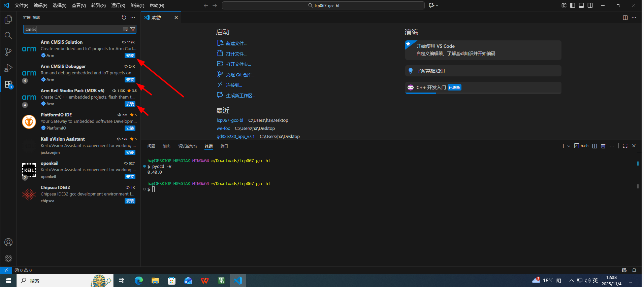Image resolution: width=644 pixels, height=287 pixels.
Task: Open the Manage gear settings icon
Action: [x=8, y=258]
